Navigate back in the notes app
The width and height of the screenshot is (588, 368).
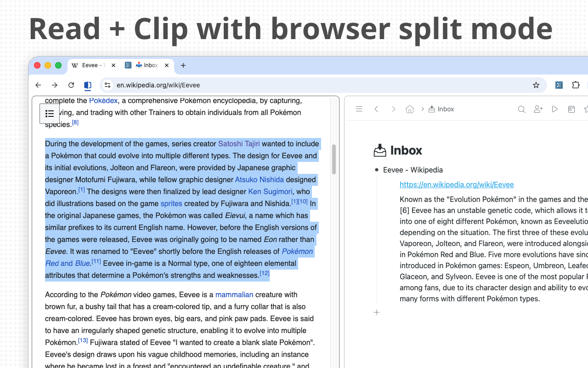[376, 109]
